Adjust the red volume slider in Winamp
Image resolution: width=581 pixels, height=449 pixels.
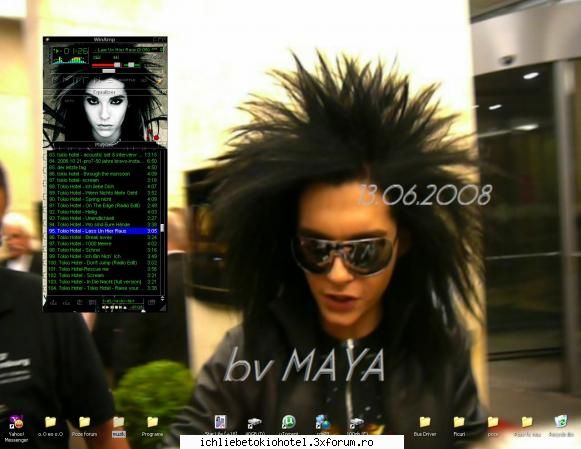(106, 65)
